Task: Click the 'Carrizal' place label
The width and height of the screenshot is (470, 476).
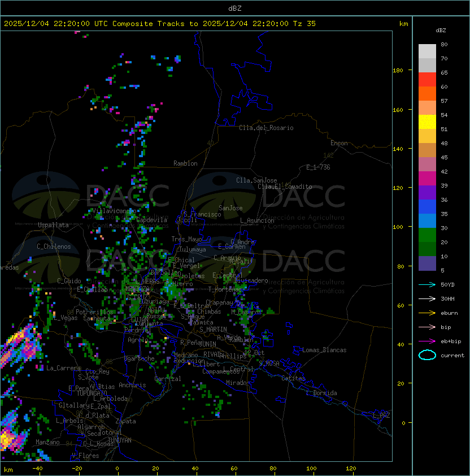Action: pyautogui.click(x=168, y=379)
